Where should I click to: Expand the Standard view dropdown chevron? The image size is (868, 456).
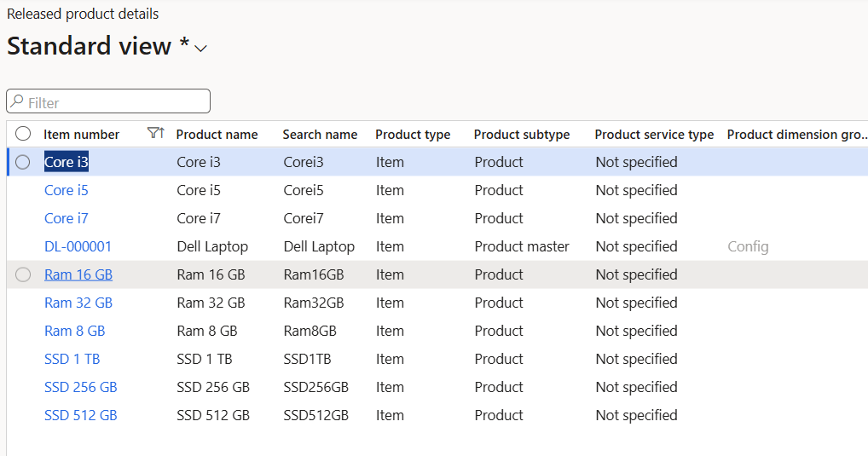pos(201,49)
